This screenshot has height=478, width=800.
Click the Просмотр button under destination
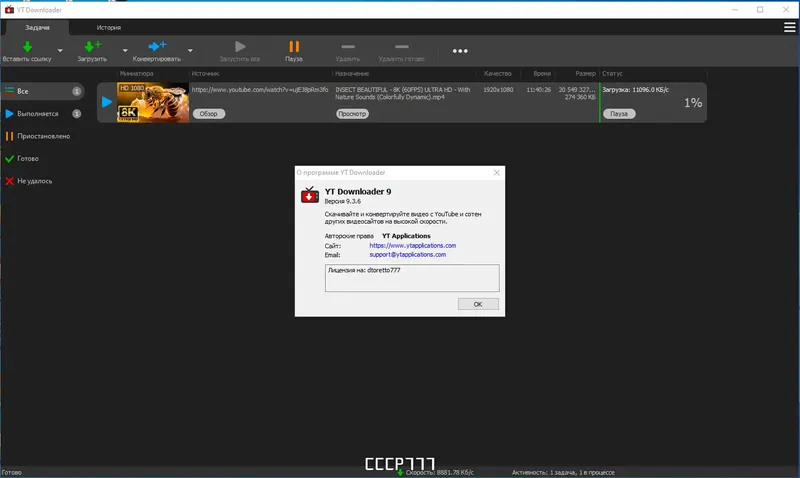pyautogui.click(x=352, y=114)
